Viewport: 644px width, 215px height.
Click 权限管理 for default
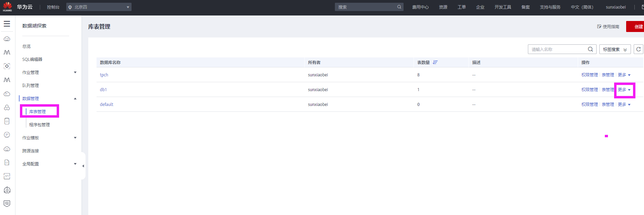[590, 104]
